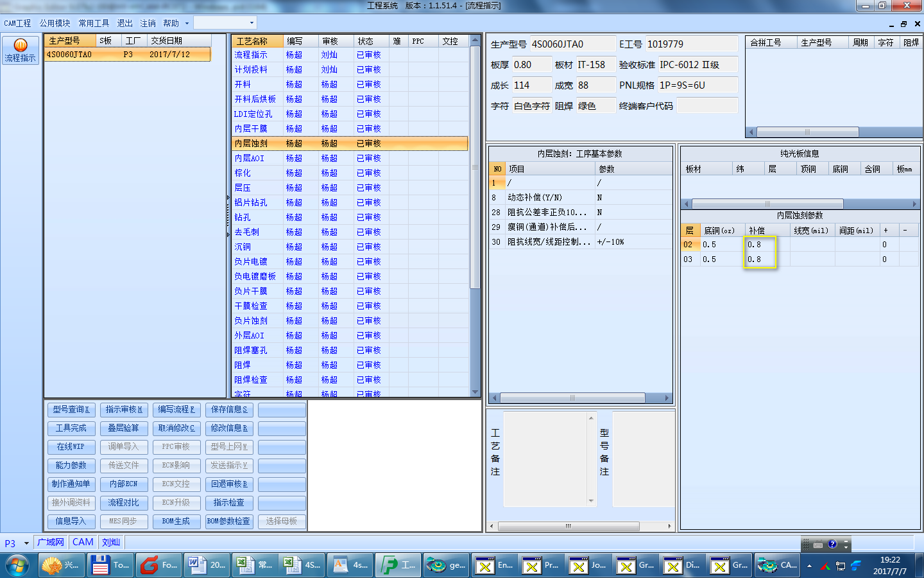The width and height of the screenshot is (924, 578).
Task: Click the 型号查询 X button
Action: click(x=71, y=410)
